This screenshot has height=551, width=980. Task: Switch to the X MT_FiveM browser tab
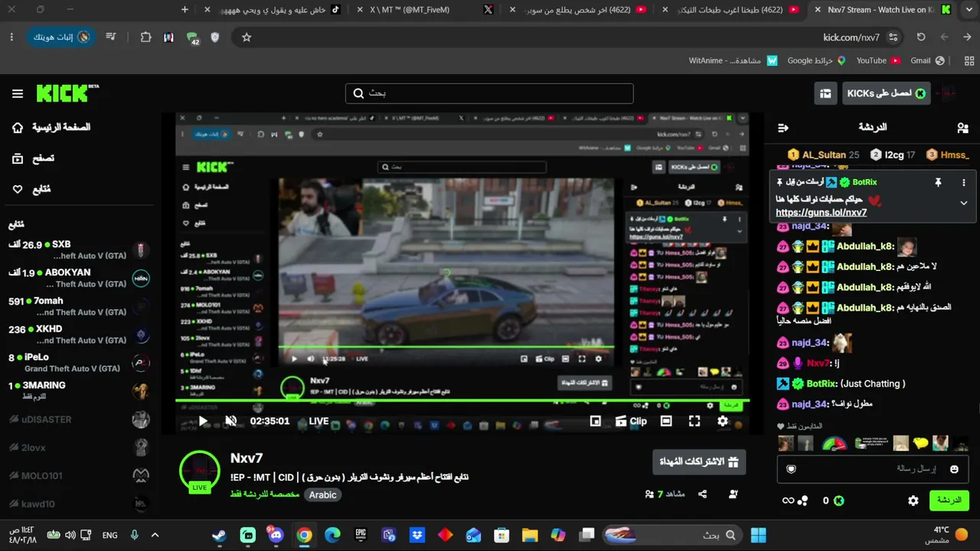(426, 10)
